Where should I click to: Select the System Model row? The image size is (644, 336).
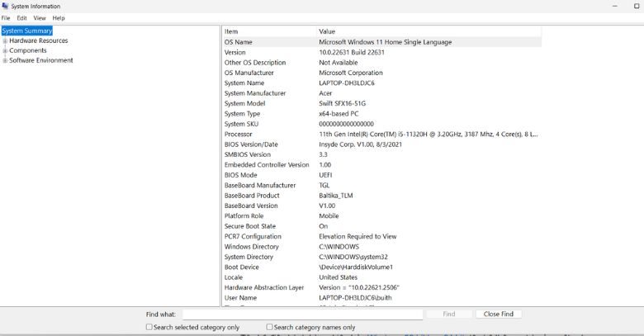(x=382, y=103)
